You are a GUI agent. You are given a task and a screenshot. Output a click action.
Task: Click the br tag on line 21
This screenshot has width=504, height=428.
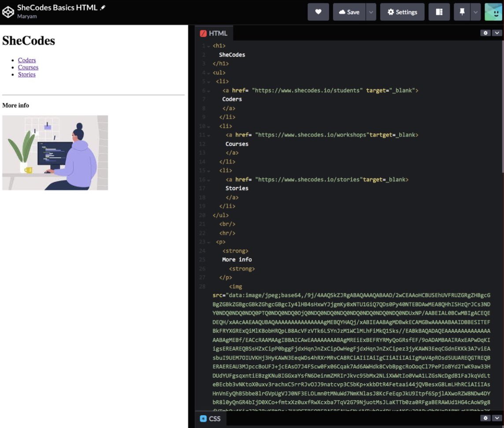227,224
